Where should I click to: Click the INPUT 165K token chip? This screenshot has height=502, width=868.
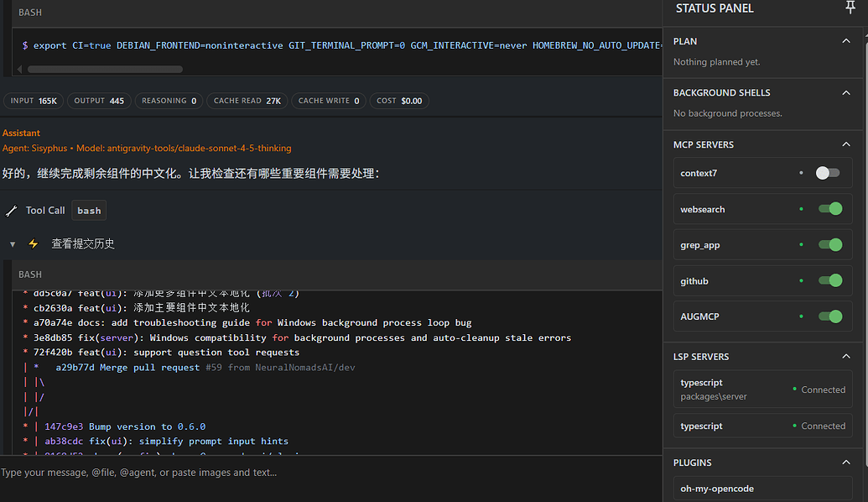(x=34, y=101)
